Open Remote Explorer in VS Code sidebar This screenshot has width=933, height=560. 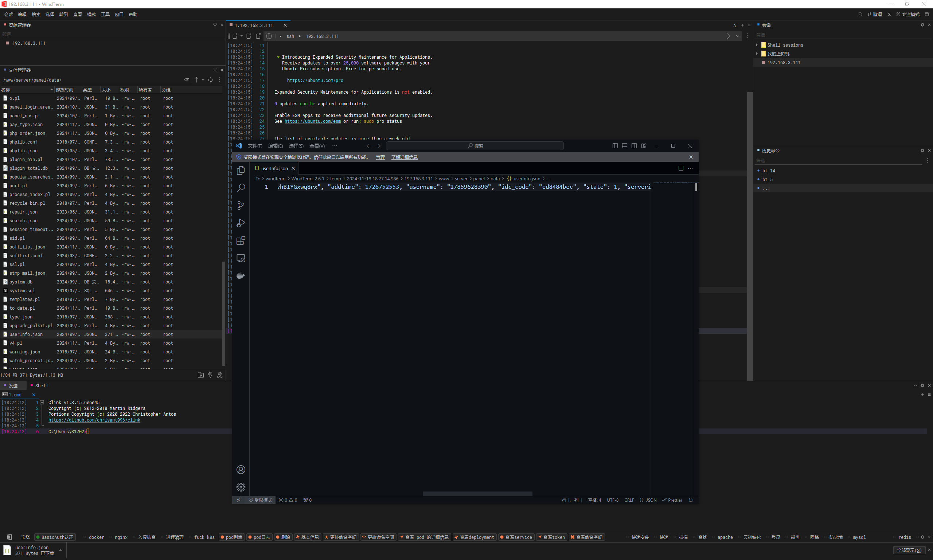click(x=241, y=258)
